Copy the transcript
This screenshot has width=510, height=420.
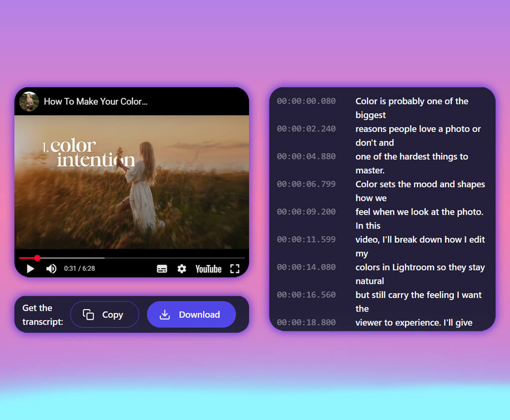105,315
